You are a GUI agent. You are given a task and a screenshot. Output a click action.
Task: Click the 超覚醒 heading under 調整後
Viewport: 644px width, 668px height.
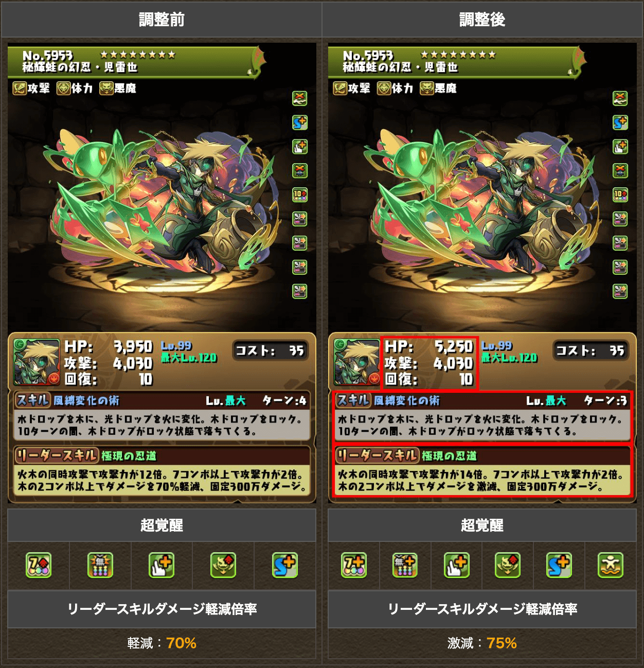click(482, 525)
